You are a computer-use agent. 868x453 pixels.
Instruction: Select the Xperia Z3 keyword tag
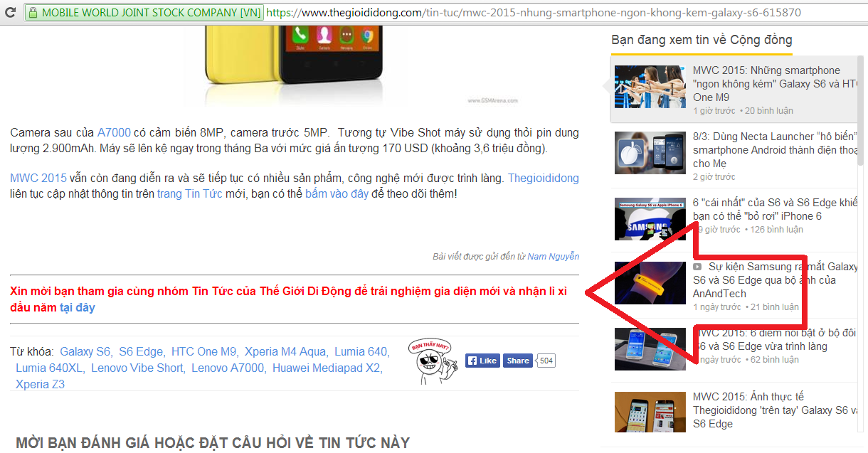[x=41, y=384]
